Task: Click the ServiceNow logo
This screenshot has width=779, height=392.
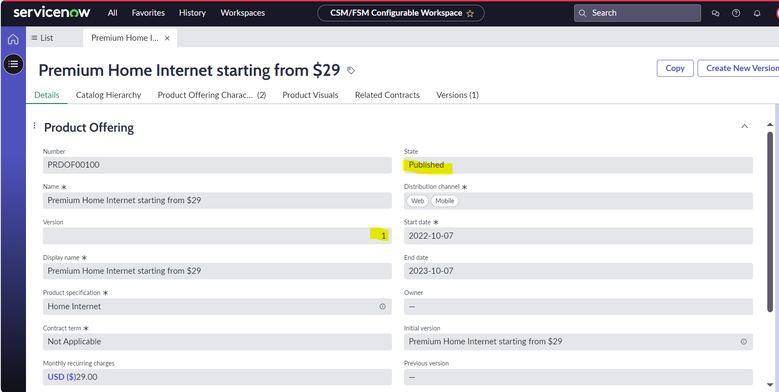Action: pyautogui.click(x=52, y=12)
